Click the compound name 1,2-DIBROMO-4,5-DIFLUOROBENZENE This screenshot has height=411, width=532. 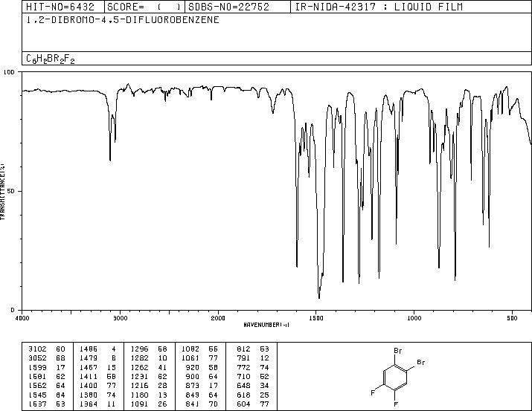point(123,20)
